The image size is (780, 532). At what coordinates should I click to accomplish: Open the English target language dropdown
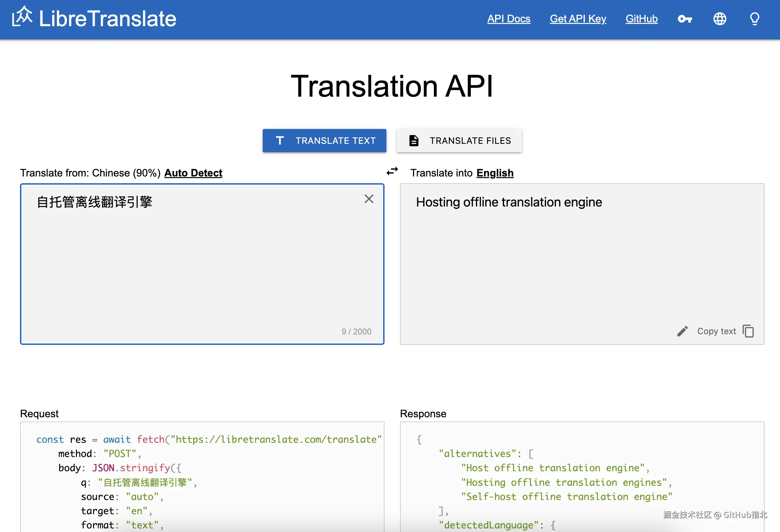click(495, 173)
